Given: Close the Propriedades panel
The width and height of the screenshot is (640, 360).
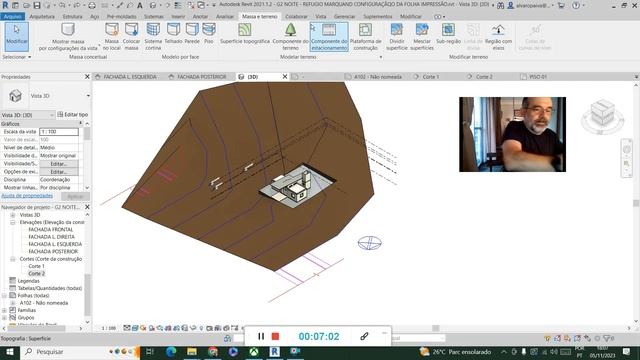Looking at the screenshot, I should coord(87,76).
